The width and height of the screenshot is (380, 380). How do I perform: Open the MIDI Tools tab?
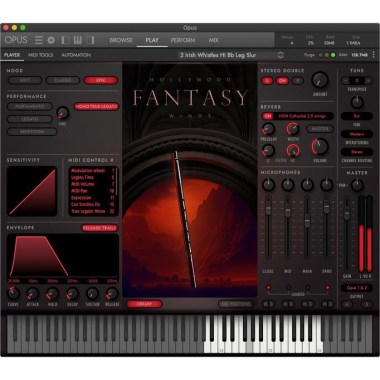41,55
